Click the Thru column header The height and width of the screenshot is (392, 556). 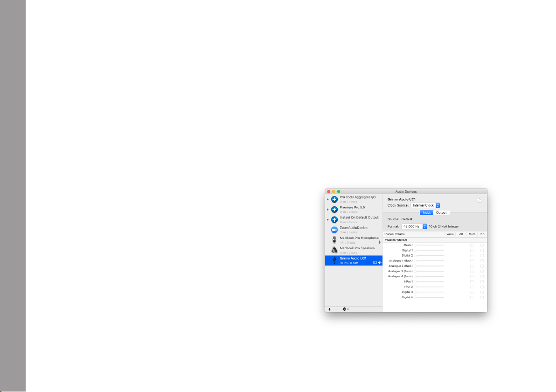click(482, 234)
